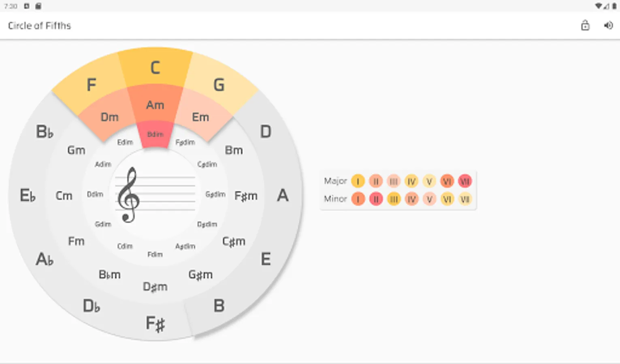620x364 pixels.
Task: Tap the Bdim chord segment
Action: tap(155, 135)
